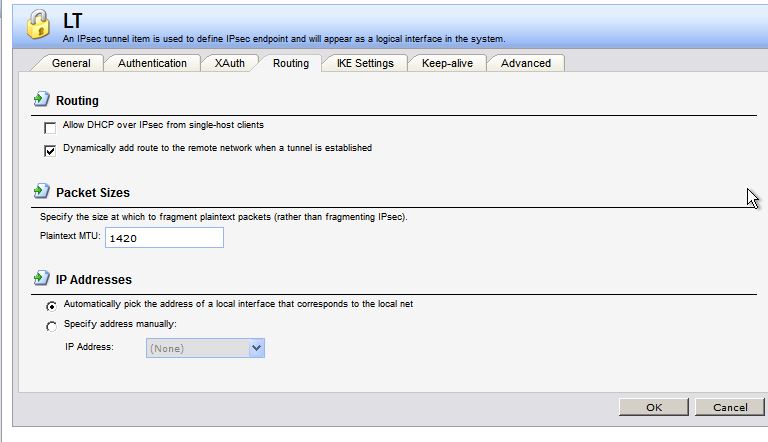Viewport: 768px width, 442px height.
Task: Toggle dynamically add route checkbox
Action: click(x=50, y=150)
